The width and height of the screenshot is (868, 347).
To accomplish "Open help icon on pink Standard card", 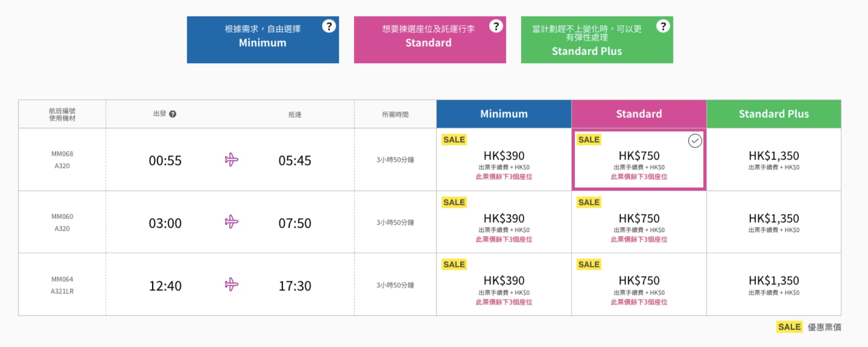I will tap(496, 26).
